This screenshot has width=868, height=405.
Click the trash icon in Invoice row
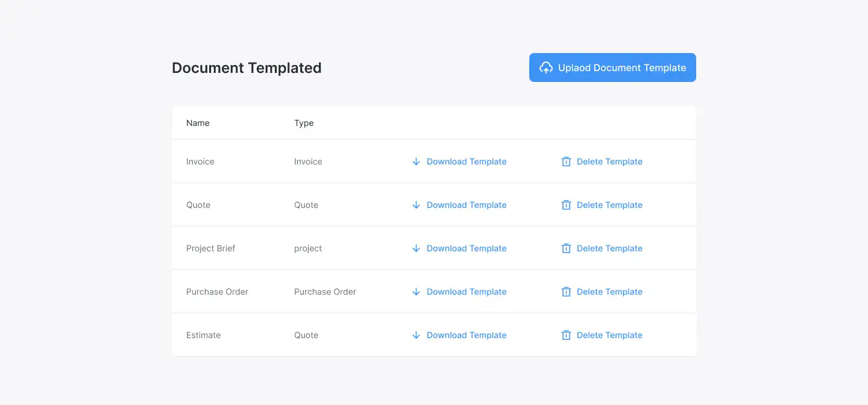click(566, 162)
